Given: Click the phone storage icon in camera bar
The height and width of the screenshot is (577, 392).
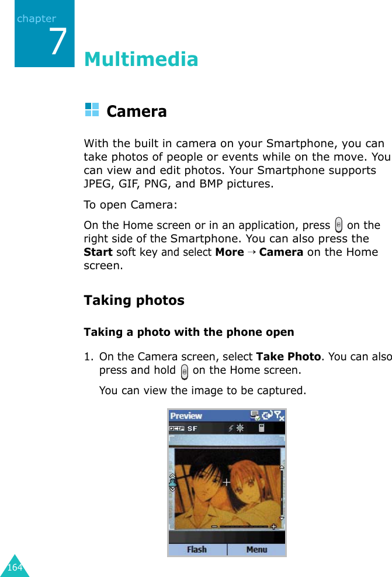Looking at the screenshot, I should (x=261, y=428).
